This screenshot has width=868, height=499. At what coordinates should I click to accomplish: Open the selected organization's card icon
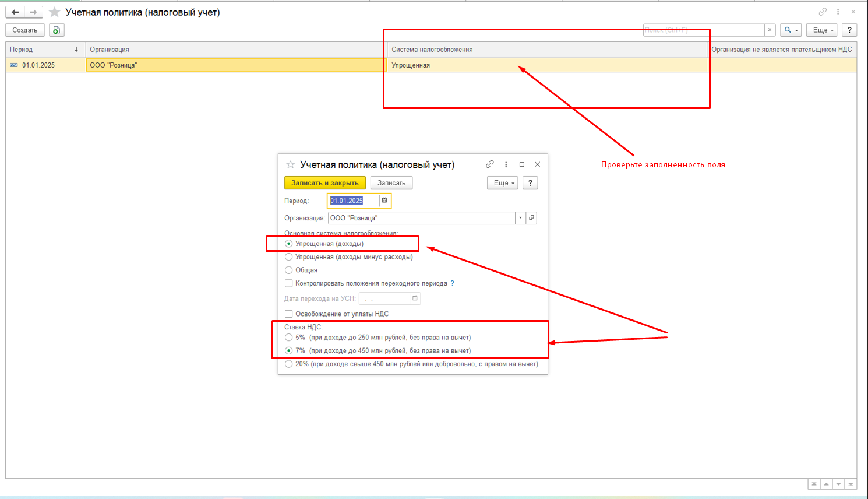tap(531, 218)
